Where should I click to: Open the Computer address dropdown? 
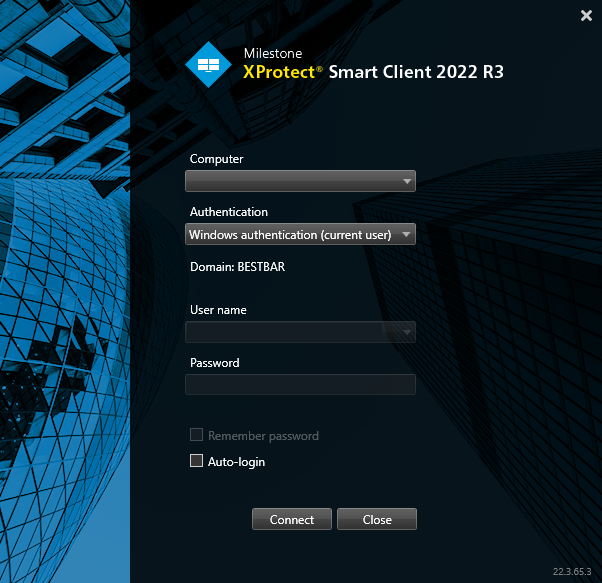[300, 181]
